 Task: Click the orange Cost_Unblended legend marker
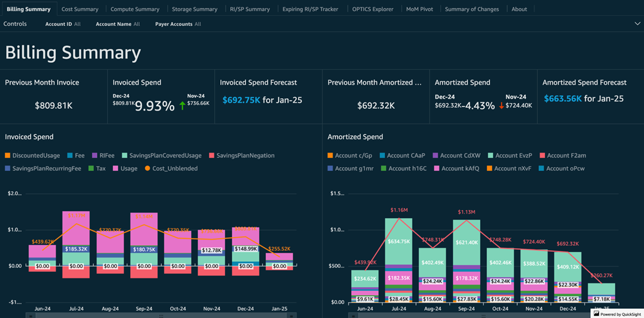147,168
